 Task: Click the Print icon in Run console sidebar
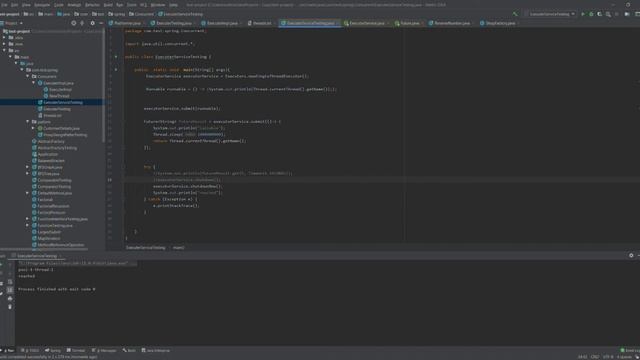point(10,298)
